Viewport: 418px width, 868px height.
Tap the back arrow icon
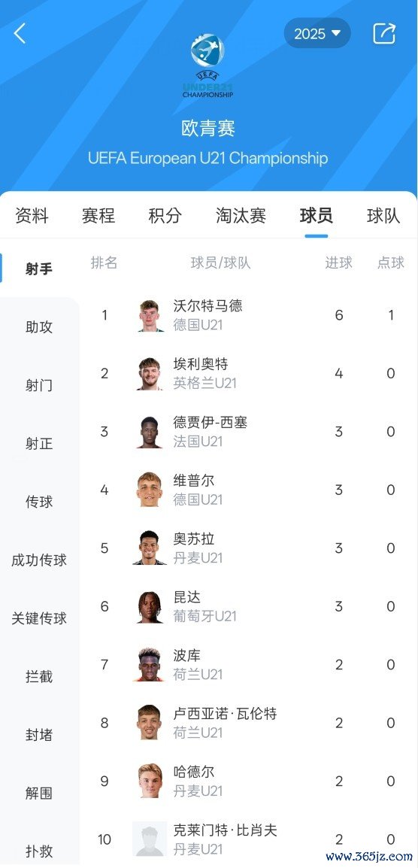(x=20, y=34)
